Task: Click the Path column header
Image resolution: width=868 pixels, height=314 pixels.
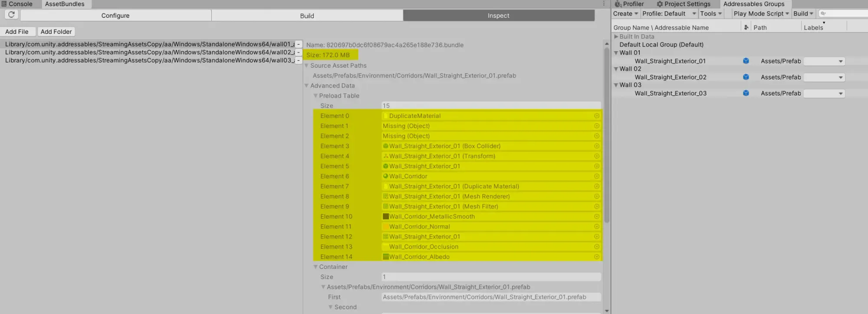Action: point(760,27)
